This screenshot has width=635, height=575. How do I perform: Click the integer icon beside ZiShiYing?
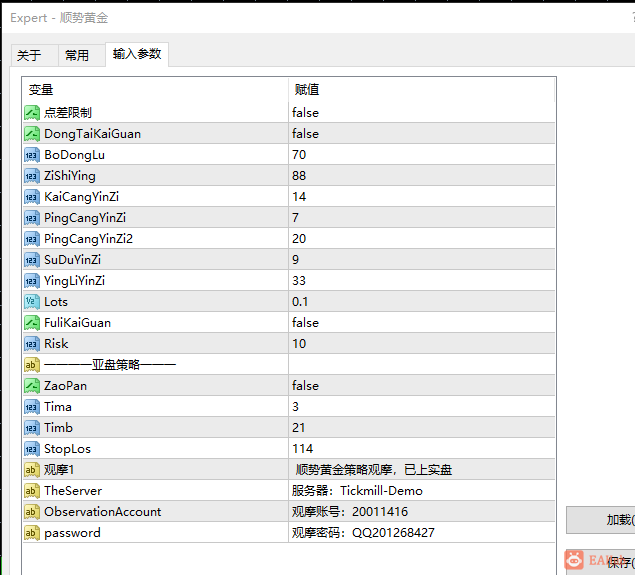coord(32,176)
